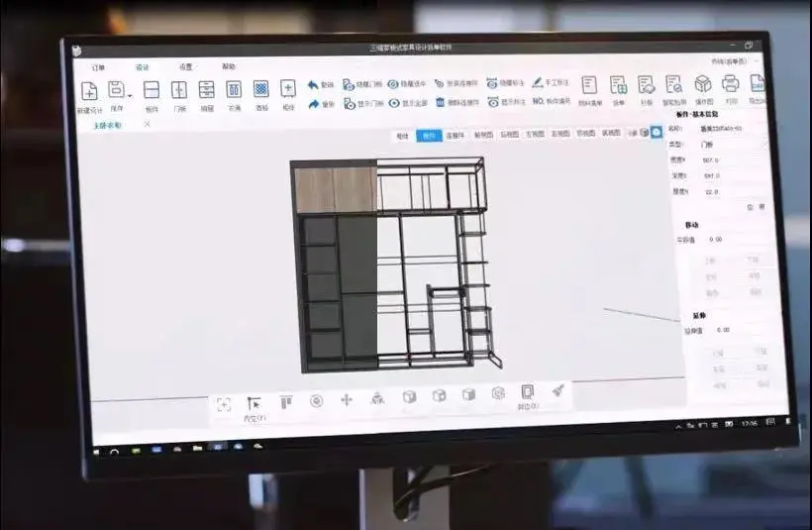Switch to left view (左视图)
This screenshot has width=812, height=530.
click(535, 134)
